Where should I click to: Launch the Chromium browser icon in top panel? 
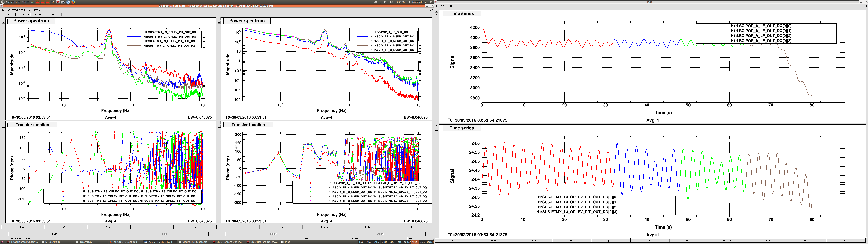pyautogui.click(x=68, y=2)
